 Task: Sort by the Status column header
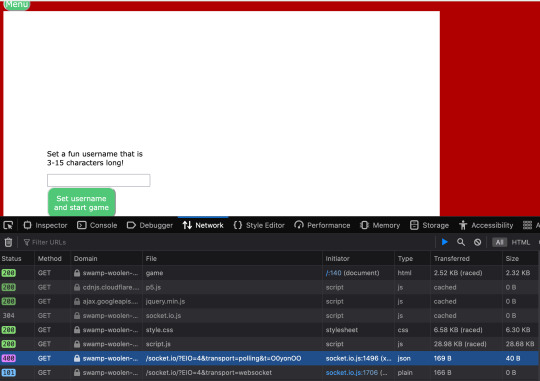tap(17, 259)
